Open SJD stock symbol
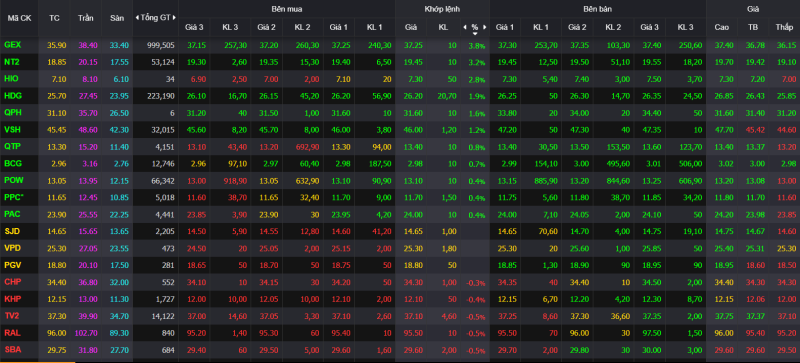Viewport: 800px width, 363px height. click(12, 231)
